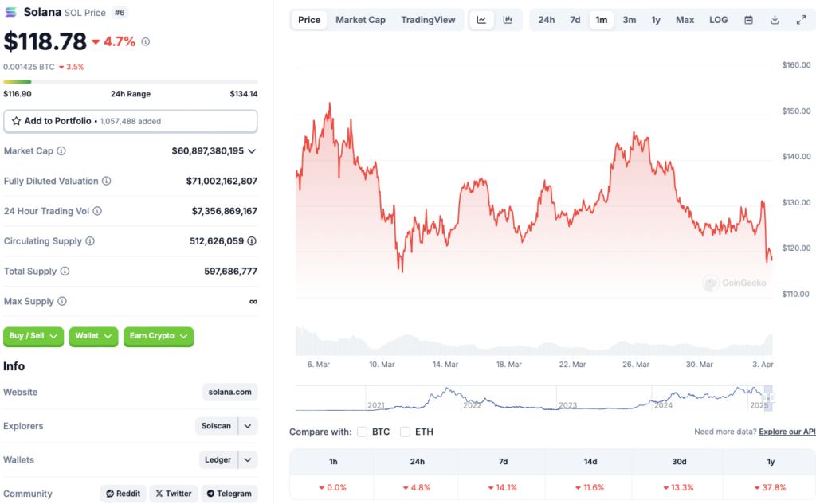Viewport: 816px width, 504px height.
Task: Enable the BTC compare checkbox
Action: [x=363, y=432]
